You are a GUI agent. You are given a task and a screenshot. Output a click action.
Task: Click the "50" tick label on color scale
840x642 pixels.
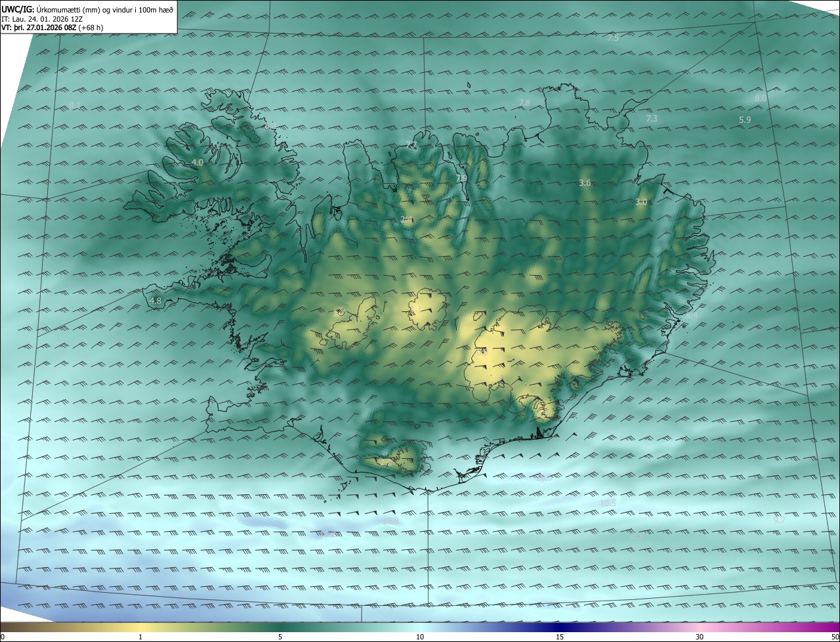coord(835,637)
